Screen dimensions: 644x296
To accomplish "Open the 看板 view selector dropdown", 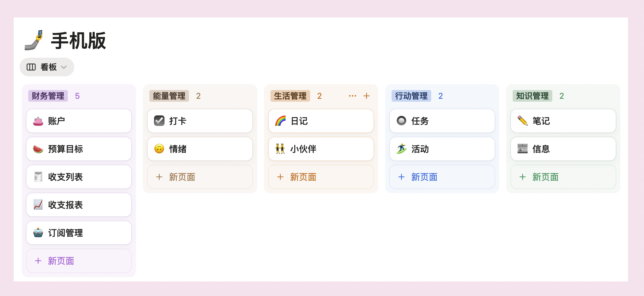I will coord(47,67).
